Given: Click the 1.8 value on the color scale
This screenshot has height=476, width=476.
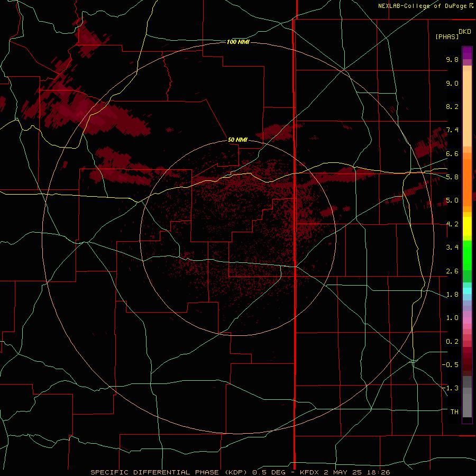Looking at the screenshot, I should pos(452,295).
